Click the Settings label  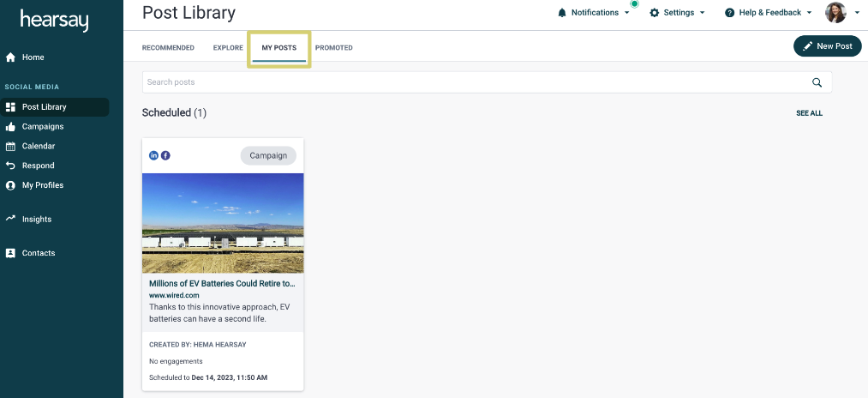tap(679, 13)
